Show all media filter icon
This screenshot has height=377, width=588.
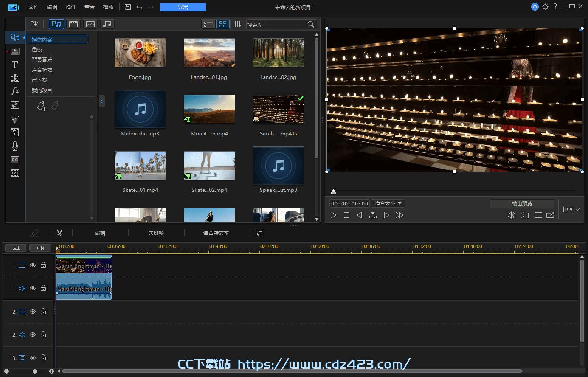click(x=56, y=24)
